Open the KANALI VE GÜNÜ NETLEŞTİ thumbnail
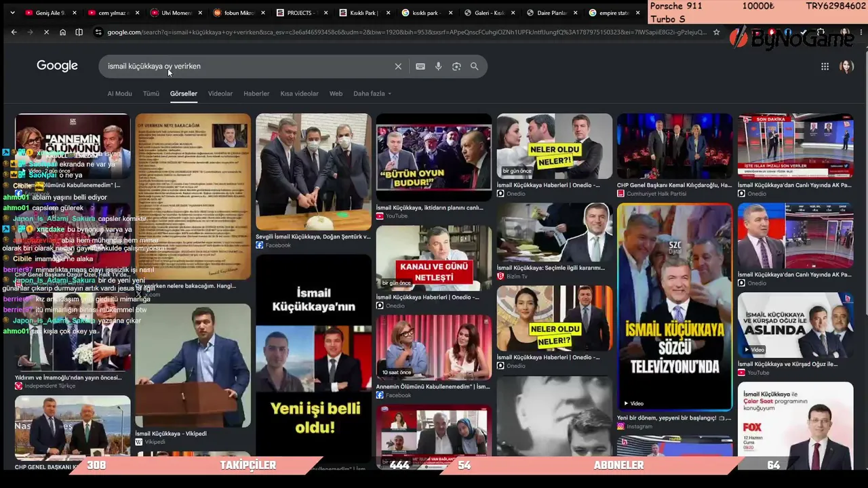The width and height of the screenshot is (868, 488). point(434,258)
